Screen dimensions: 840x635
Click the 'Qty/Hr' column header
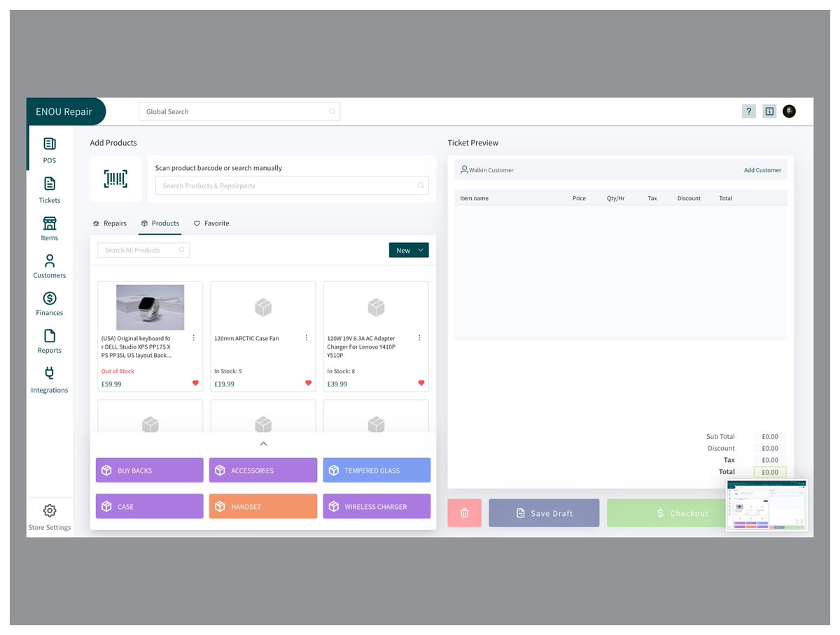click(x=616, y=198)
